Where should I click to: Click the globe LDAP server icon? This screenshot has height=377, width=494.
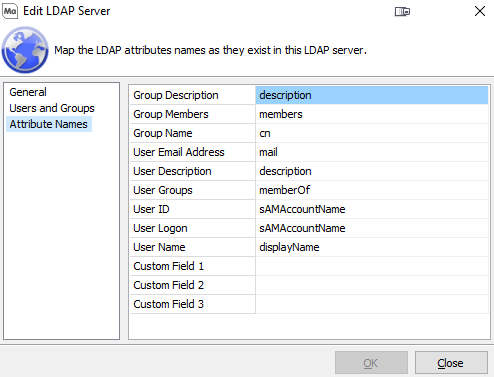pos(25,50)
